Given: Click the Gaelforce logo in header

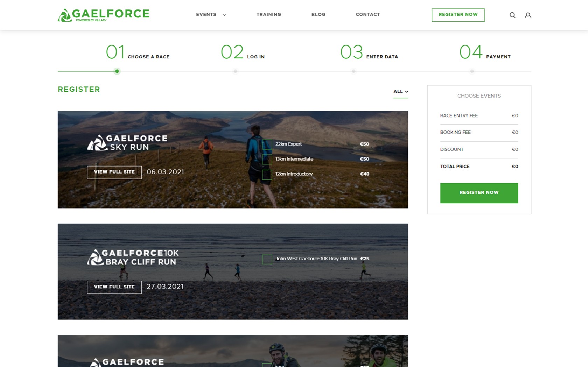Looking at the screenshot, I should click(104, 15).
